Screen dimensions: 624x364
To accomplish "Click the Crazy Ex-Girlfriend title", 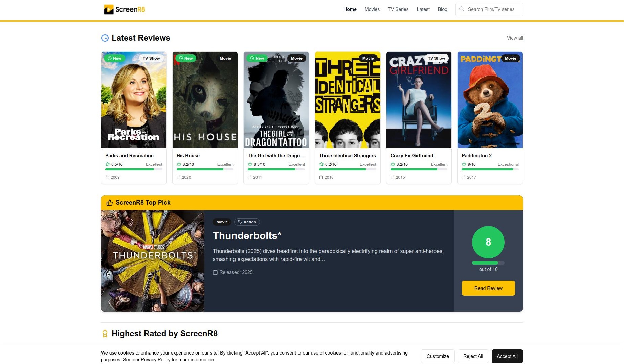I will coord(412,156).
